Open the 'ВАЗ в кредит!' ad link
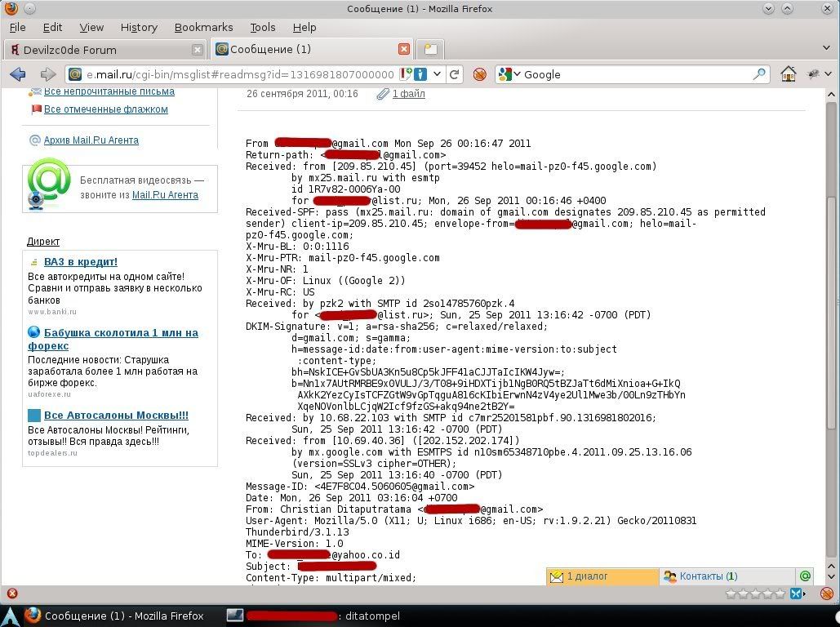Image resolution: width=840 pixels, height=627 pixels. point(80,262)
